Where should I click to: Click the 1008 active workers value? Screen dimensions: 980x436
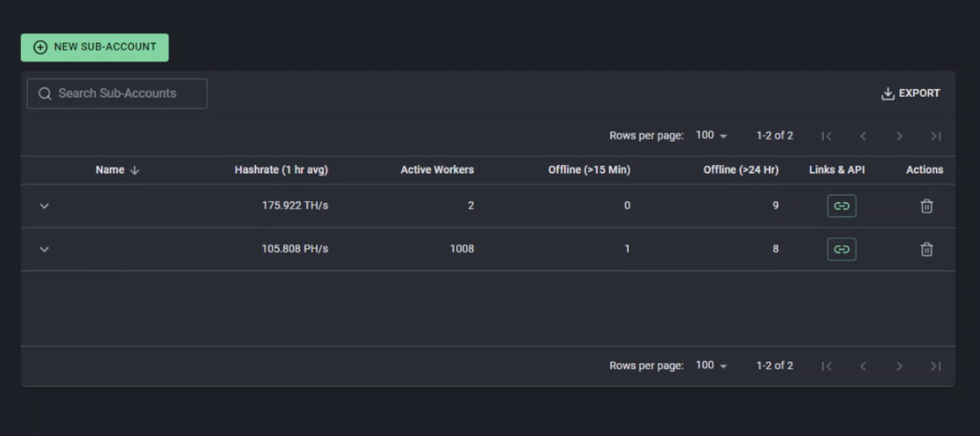462,249
